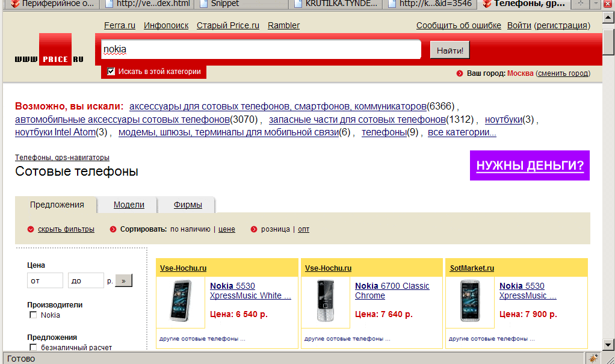Click the red arrow icon beside 'Ваш город'
The height and width of the screenshot is (364, 615).
[460, 73]
